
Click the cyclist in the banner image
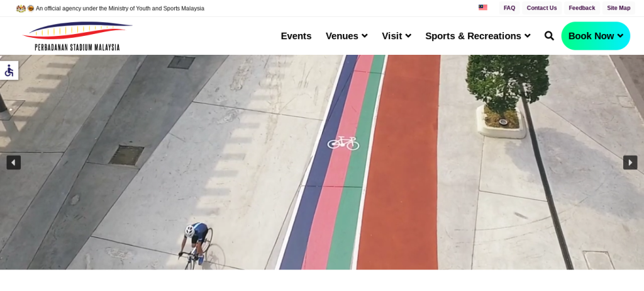tap(196, 244)
